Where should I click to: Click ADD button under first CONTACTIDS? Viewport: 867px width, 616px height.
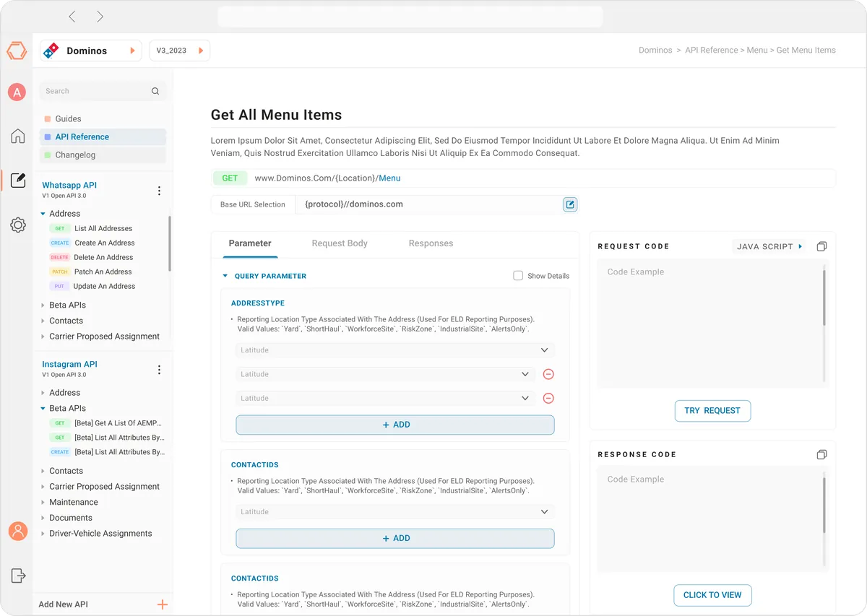pos(395,538)
